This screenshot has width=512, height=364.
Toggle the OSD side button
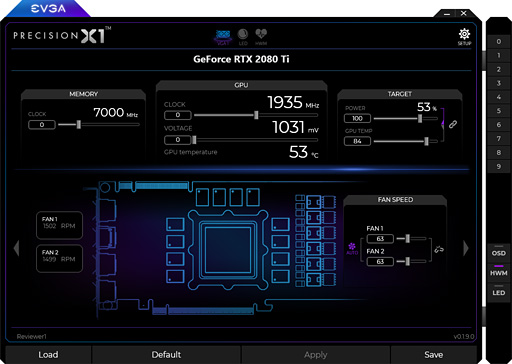coord(499,253)
